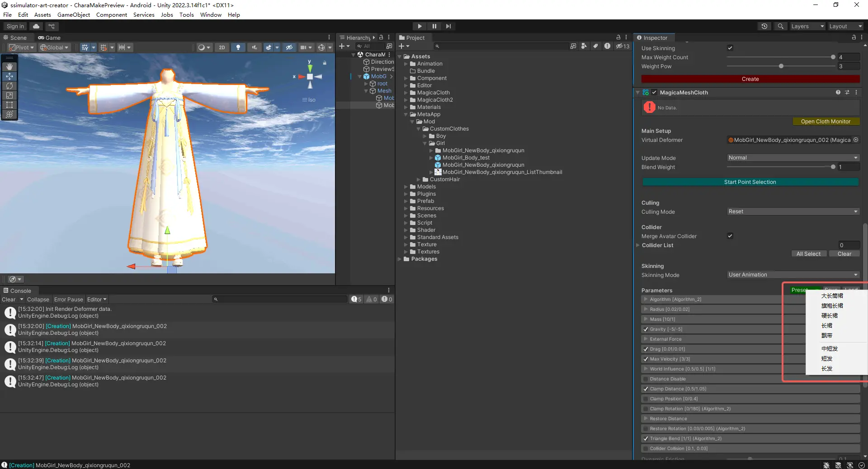Choose the 旗袍长裙 preset entry
The image size is (868, 469).
832,306
